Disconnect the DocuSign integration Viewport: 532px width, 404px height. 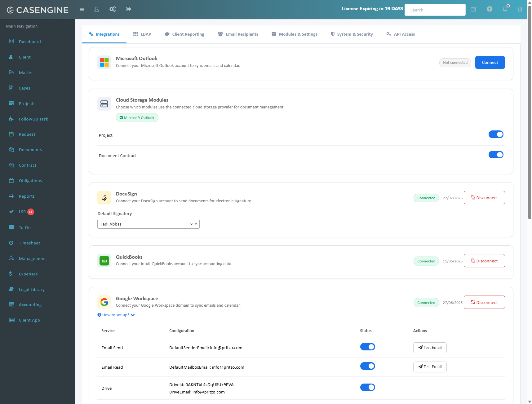[484, 198]
